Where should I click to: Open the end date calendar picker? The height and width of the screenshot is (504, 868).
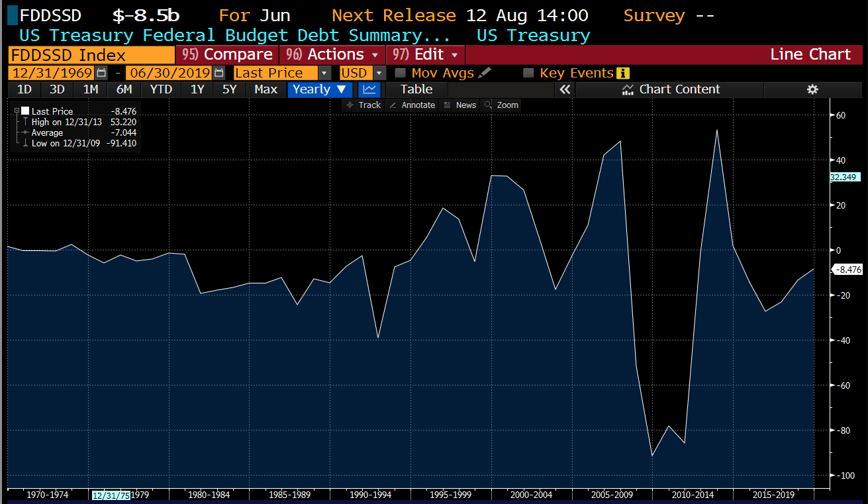click(x=219, y=74)
